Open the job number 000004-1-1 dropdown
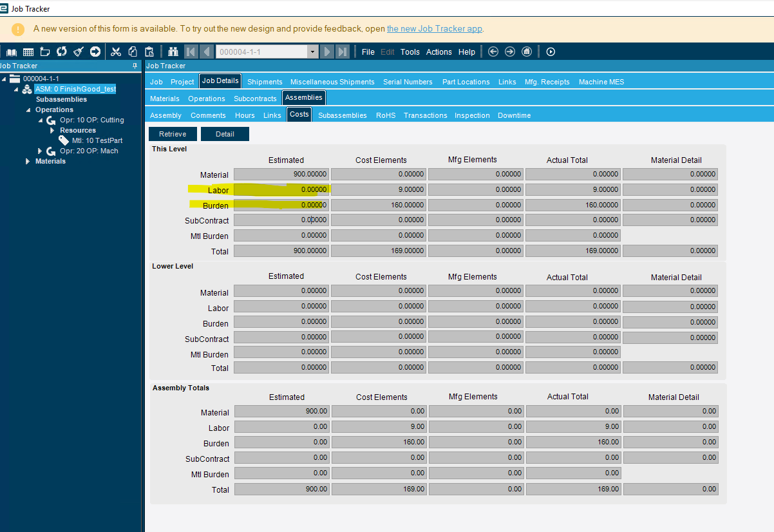Image resolution: width=774 pixels, height=532 pixels. click(313, 52)
